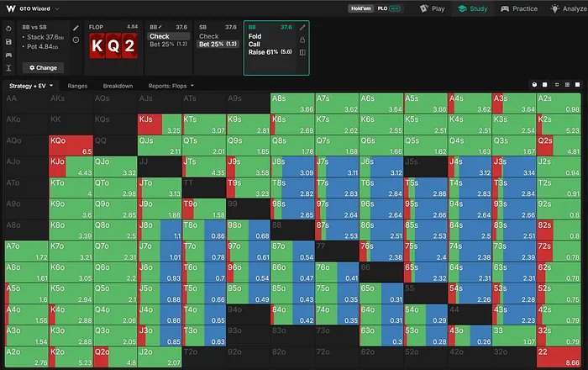Open the Play section
Screen dimensions: 588x370
click(432, 8)
